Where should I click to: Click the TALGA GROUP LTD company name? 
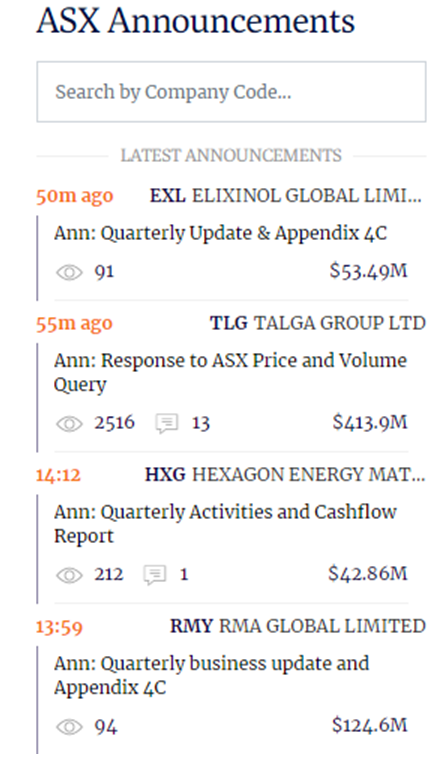click(340, 323)
